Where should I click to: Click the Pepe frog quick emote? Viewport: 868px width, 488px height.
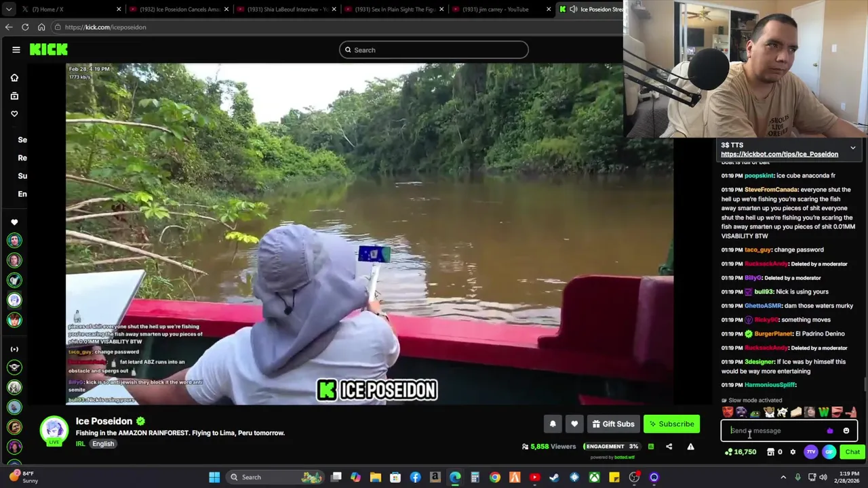click(755, 412)
